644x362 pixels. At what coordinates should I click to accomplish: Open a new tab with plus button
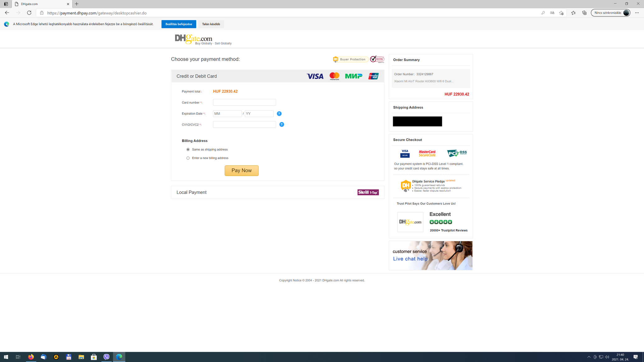pos(76,4)
